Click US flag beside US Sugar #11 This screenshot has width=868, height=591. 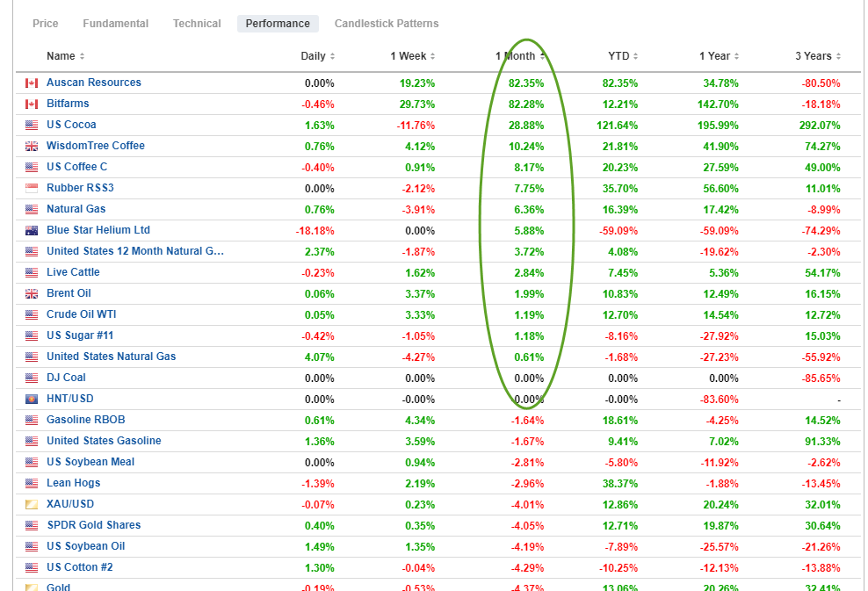32,336
